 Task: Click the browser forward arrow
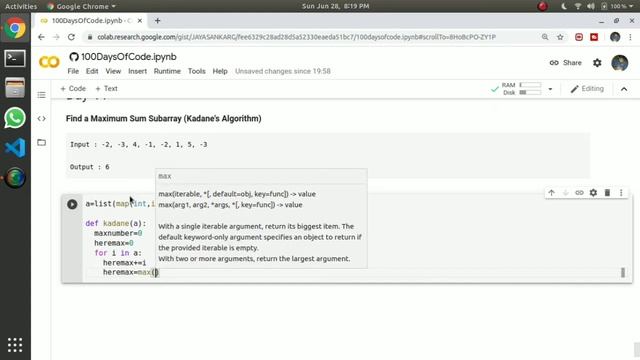56,37
